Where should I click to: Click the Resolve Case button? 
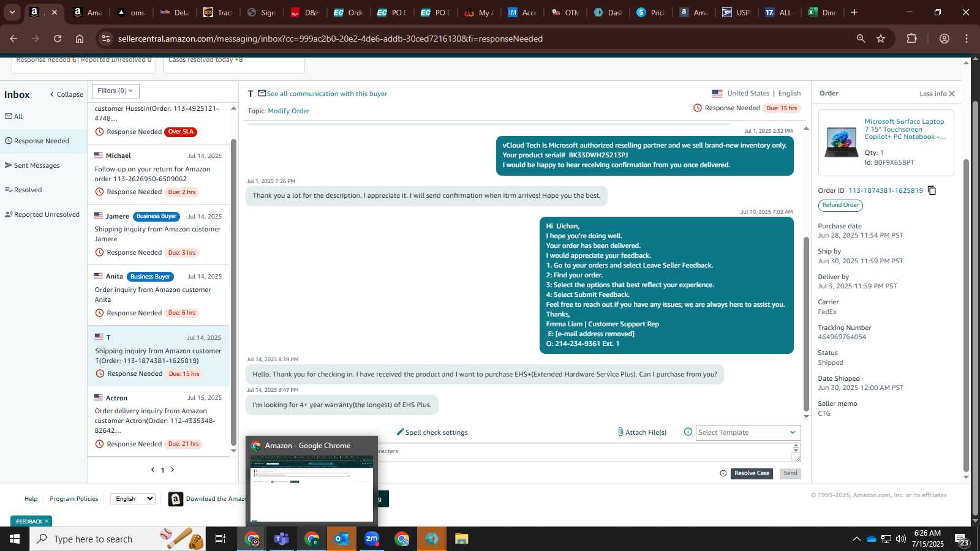pos(752,473)
